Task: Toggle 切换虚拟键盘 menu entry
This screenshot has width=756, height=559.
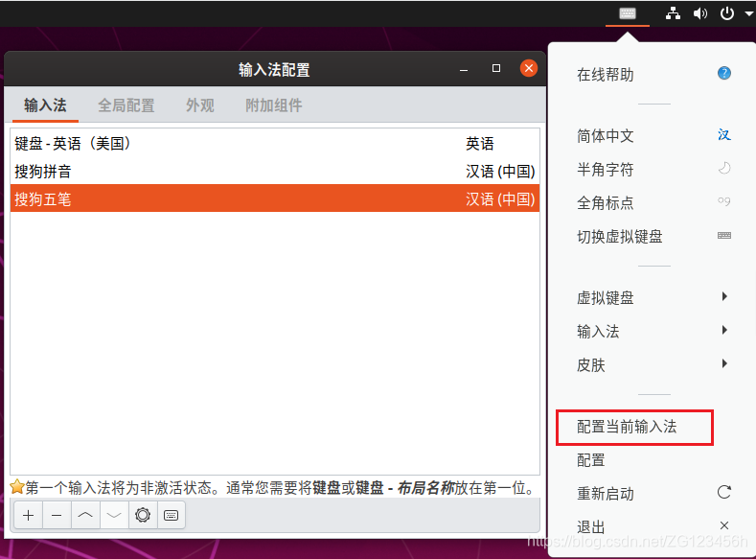Action: (620, 237)
